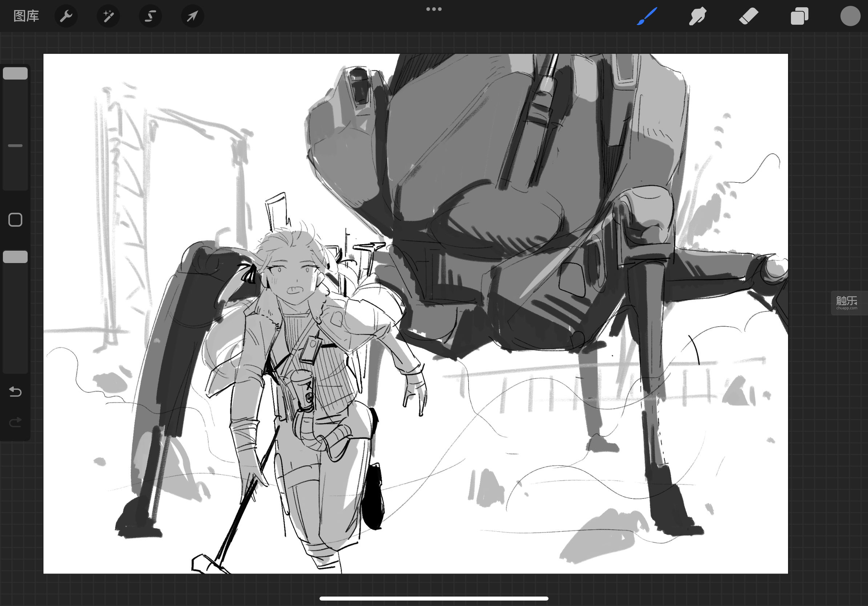Select the Brush paint tool
Image resolution: width=868 pixels, height=606 pixels.
(x=647, y=16)
